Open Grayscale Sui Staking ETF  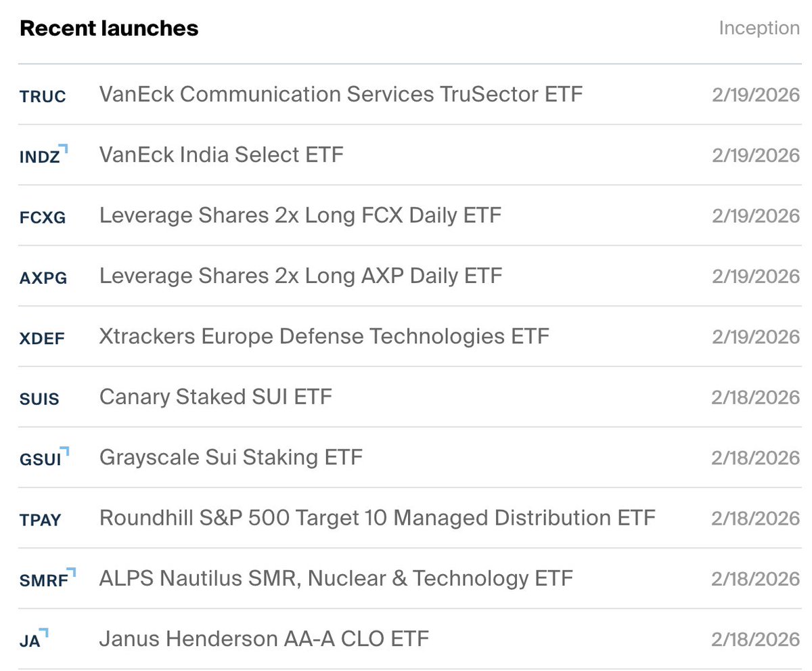231,457
